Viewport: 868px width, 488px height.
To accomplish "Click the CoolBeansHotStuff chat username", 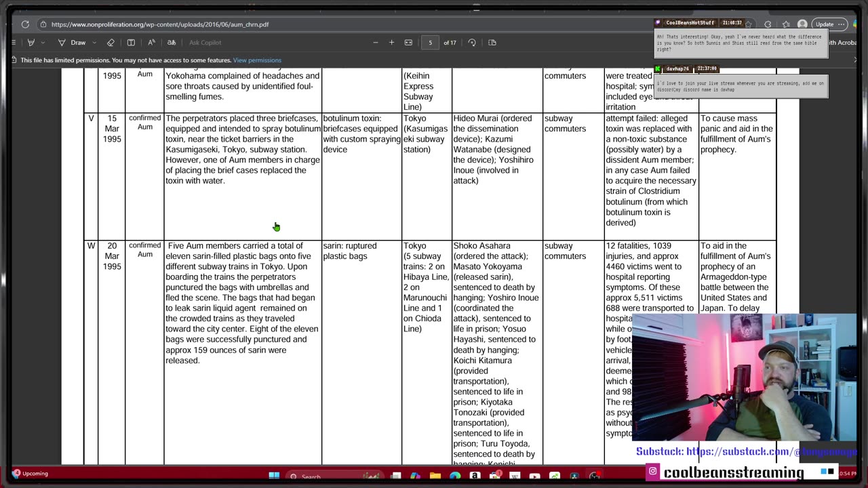I will [690, 23].
